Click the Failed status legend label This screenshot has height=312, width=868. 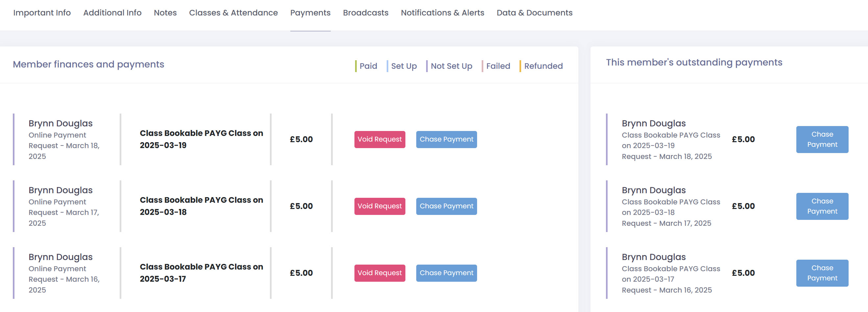(x=498, y=66)
